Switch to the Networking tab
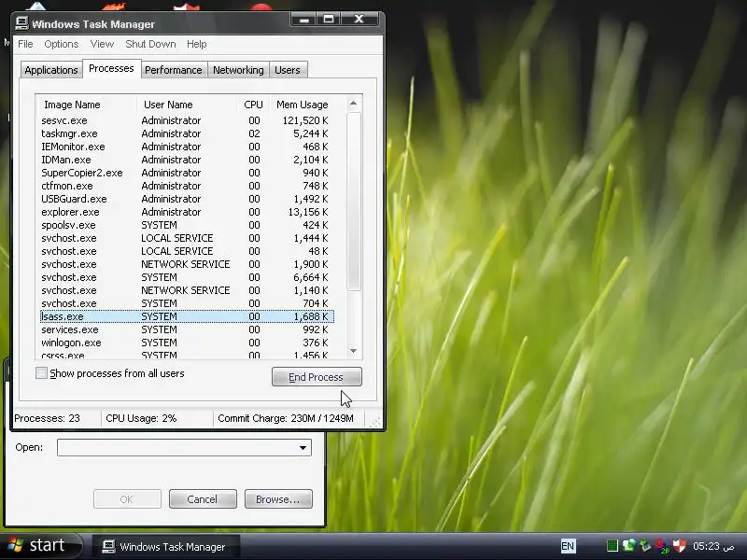 click(238, 71)
